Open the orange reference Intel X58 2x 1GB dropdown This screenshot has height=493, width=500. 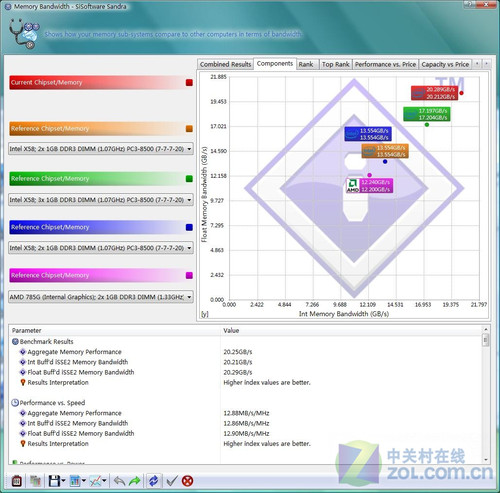click(101, 149)
